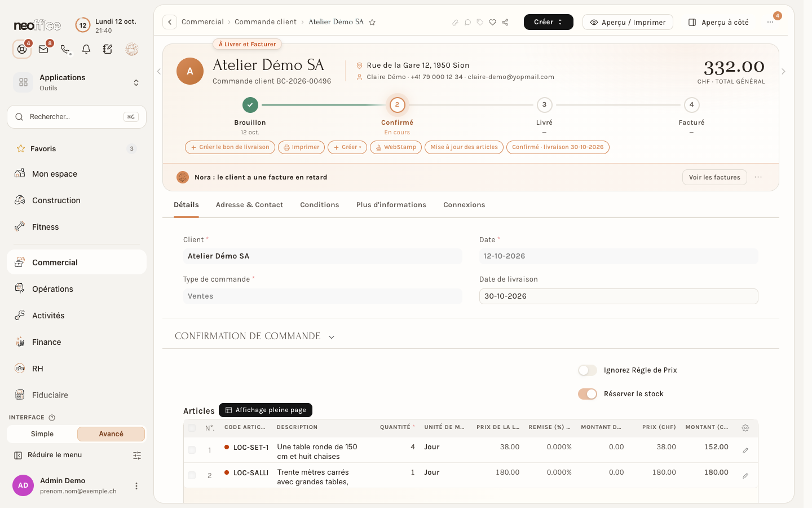Go to the next record arrow

point(783,72)
